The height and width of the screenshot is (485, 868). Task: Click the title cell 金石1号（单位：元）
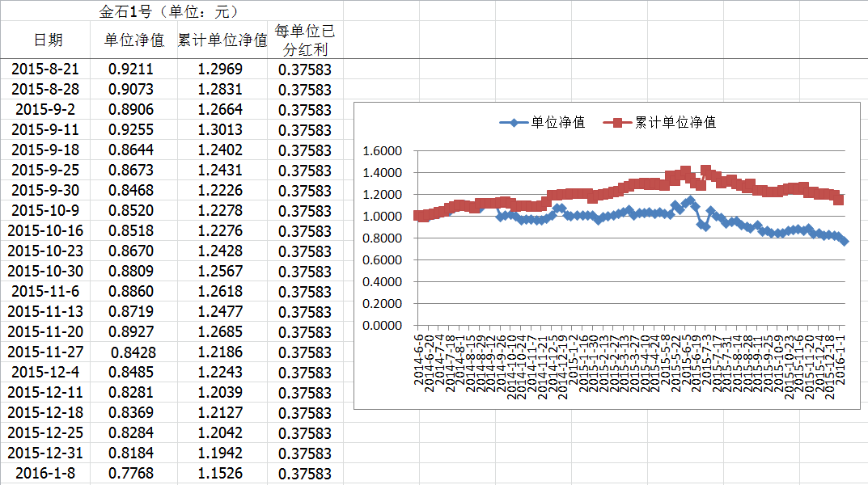click(168, 11)
